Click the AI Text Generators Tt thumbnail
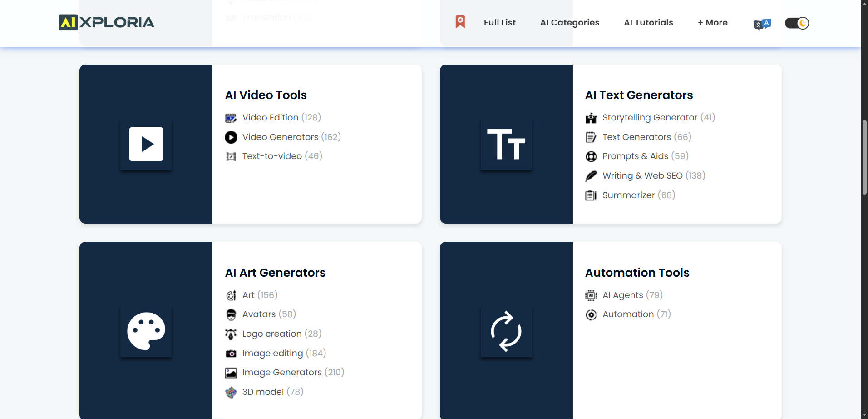The image size is (868, 419). pos(506,144)
